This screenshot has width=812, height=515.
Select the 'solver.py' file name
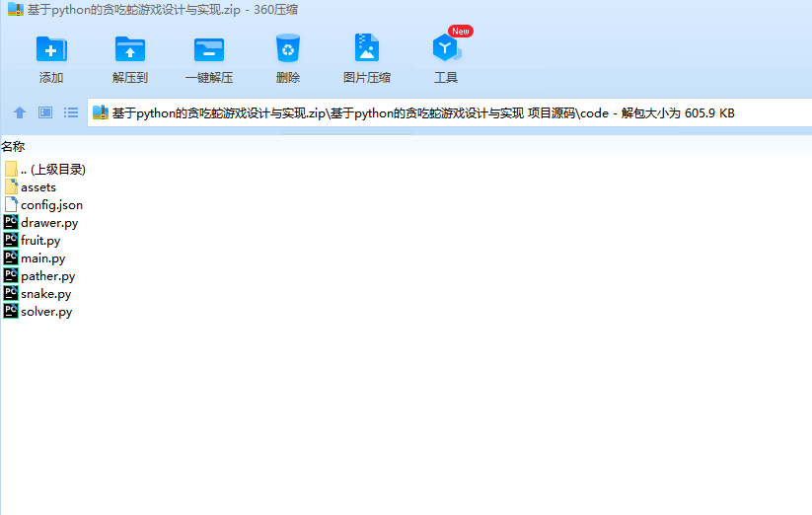click(x=46, y=312)
